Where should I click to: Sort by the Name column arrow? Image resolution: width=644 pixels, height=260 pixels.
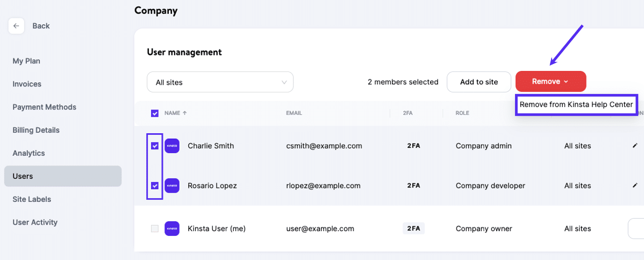click(185, 113)
